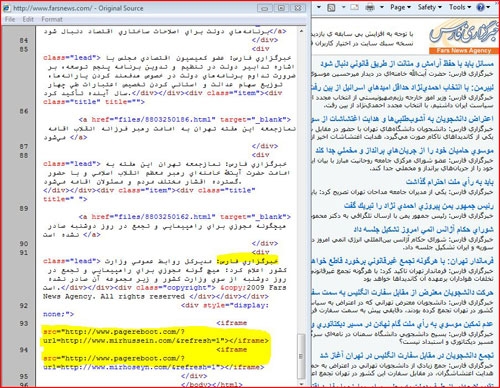The height and width of the screenshot is (388, 500).
Task: Expand the Print options dropdown arrow
Action: pos(382,7)
